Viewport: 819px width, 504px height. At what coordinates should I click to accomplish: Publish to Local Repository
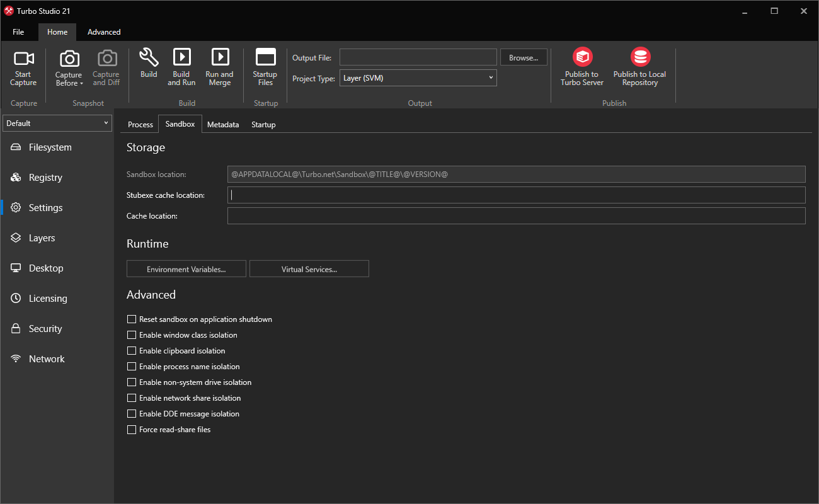click(x=639, y=66)
